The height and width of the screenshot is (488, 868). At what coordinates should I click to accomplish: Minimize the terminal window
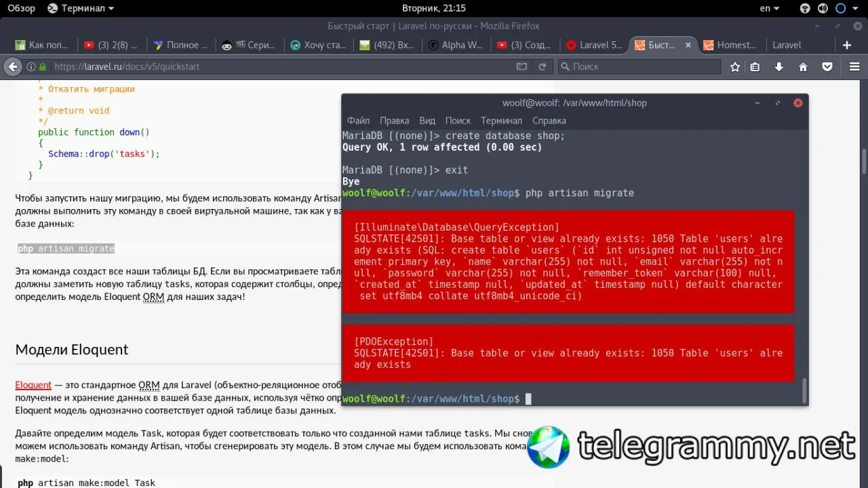pos(757,103)
